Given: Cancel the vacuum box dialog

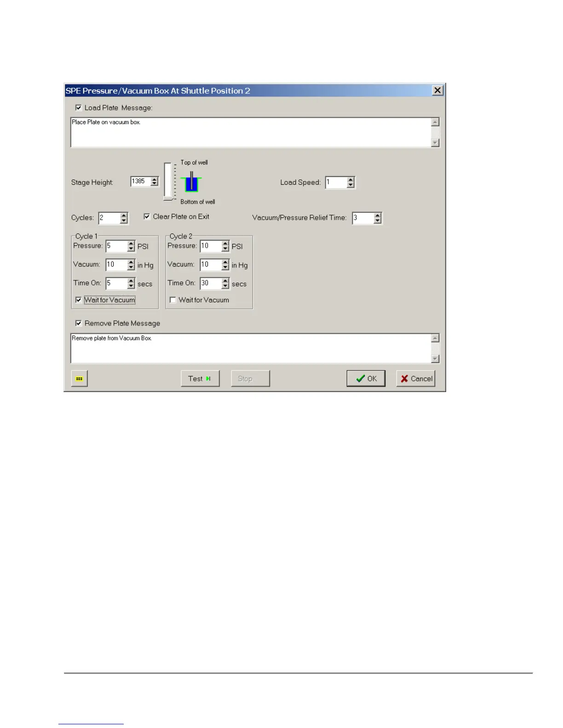Looking at the screenshot, I should pos(416,379).
